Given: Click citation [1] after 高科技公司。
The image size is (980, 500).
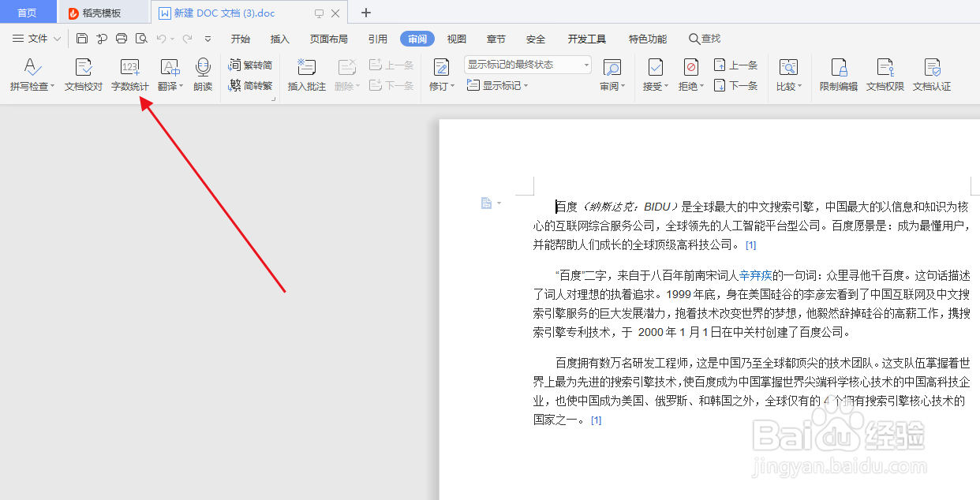Looking at the screenshot, I should [x=751, y=245].
